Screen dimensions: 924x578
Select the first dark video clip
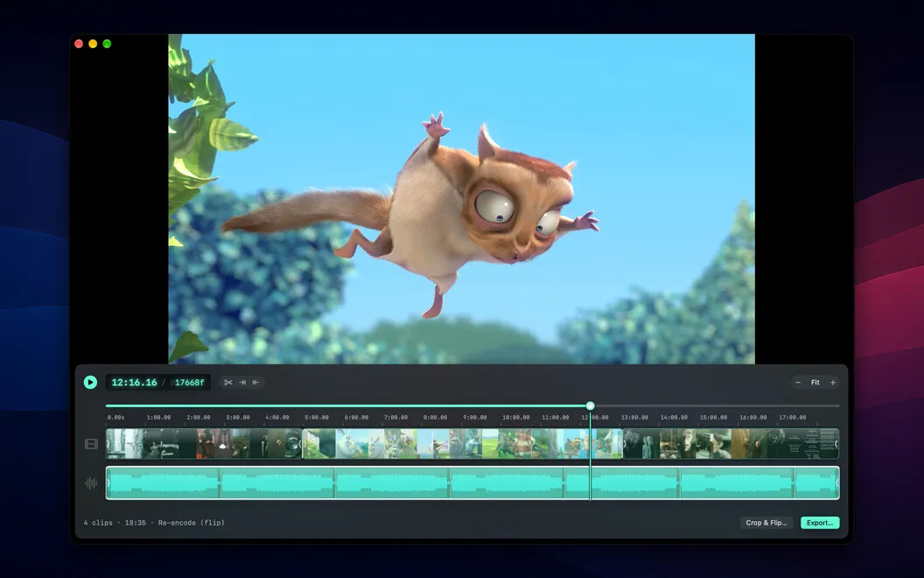[204, 443]
